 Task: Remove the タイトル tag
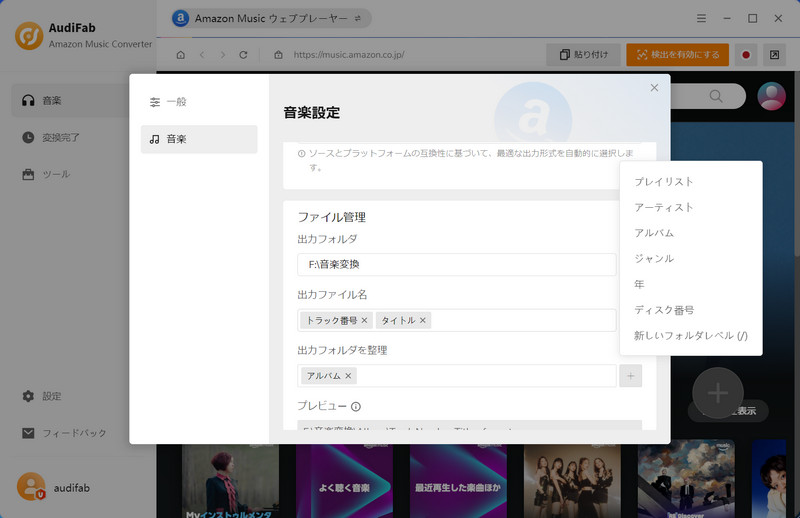422,320
